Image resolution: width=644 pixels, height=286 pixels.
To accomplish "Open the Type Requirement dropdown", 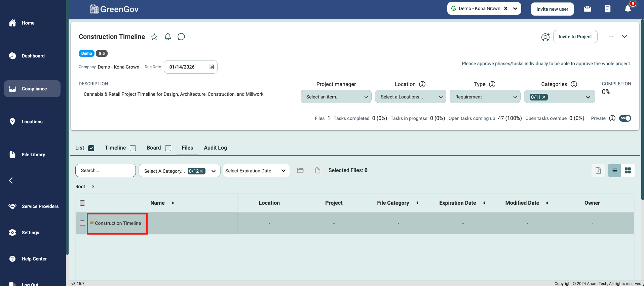I will (485, 97).
